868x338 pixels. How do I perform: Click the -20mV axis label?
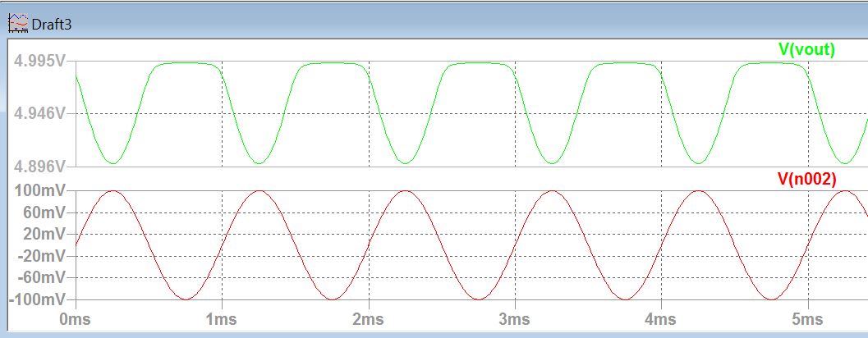coord(40,256)
